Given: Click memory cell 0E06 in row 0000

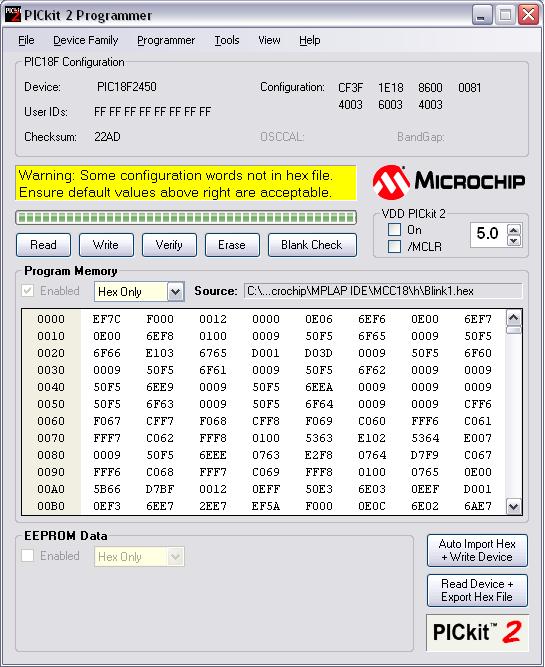Looking at the screenshot, I should click(319, 319).
